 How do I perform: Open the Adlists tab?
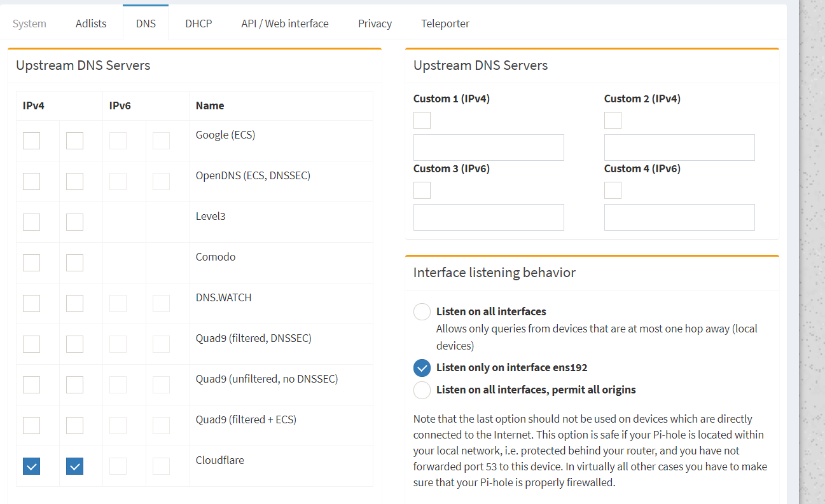click(91, 24)
